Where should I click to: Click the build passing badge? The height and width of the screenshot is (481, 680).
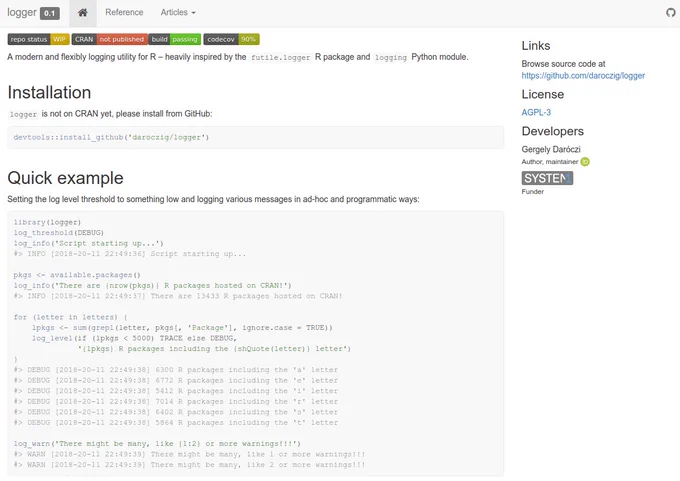(x=175, y=39)
